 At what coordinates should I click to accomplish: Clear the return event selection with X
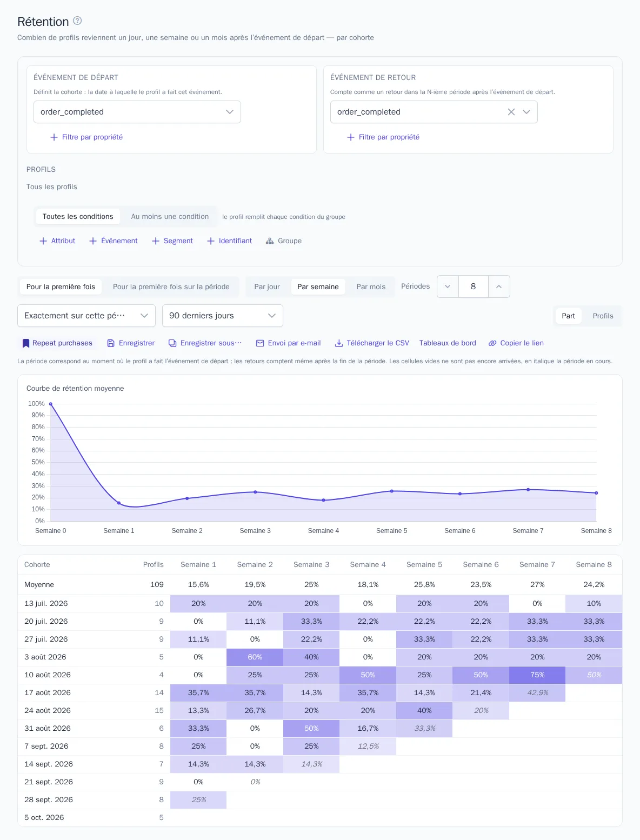[x=511, y=112]
